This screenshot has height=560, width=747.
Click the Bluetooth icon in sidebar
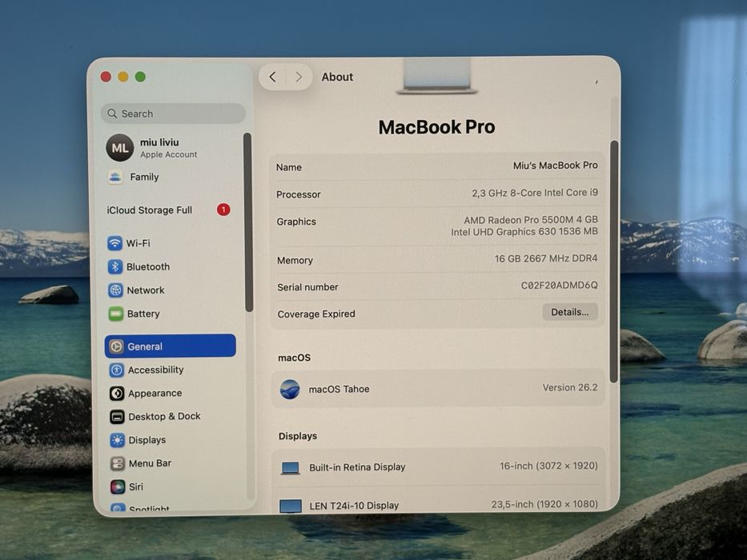[x=114, y=266]
